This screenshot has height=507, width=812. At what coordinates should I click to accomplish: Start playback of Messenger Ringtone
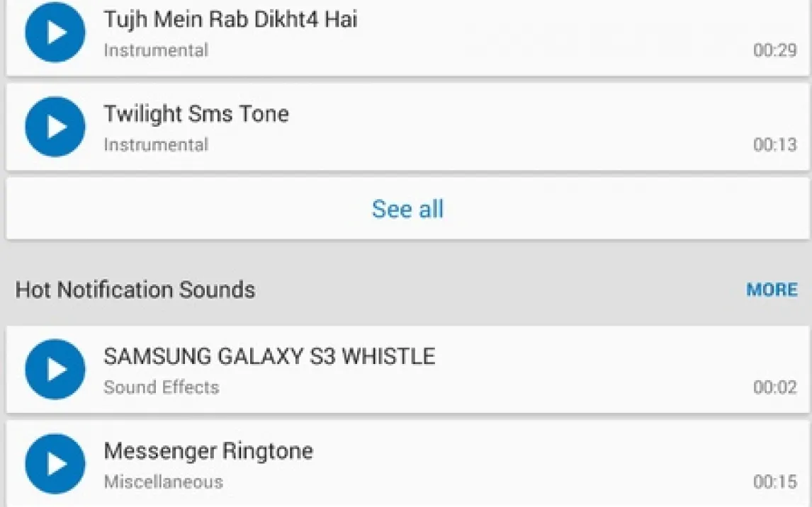55,464
